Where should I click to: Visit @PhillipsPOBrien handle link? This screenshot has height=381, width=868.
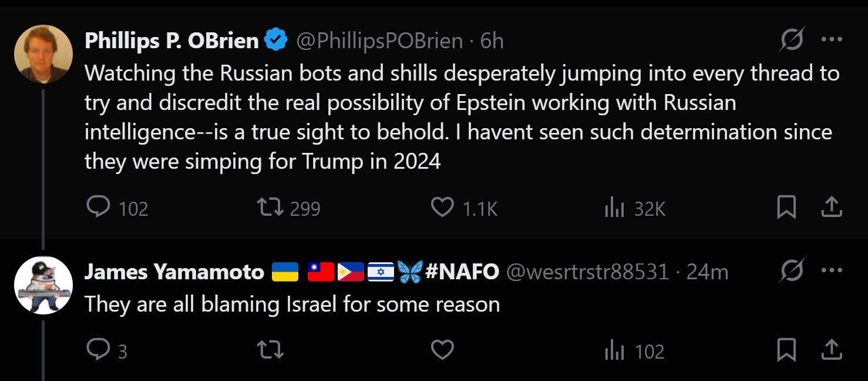379,41
